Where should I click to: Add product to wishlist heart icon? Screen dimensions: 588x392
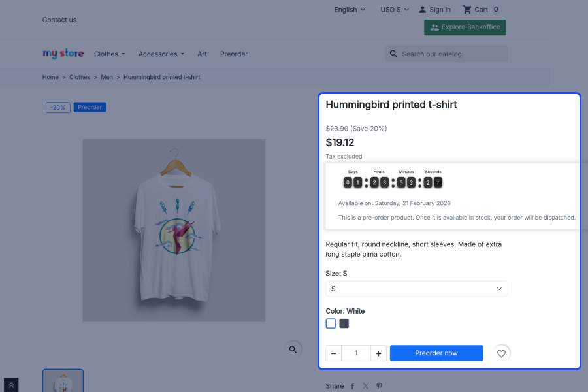point(501,353)
